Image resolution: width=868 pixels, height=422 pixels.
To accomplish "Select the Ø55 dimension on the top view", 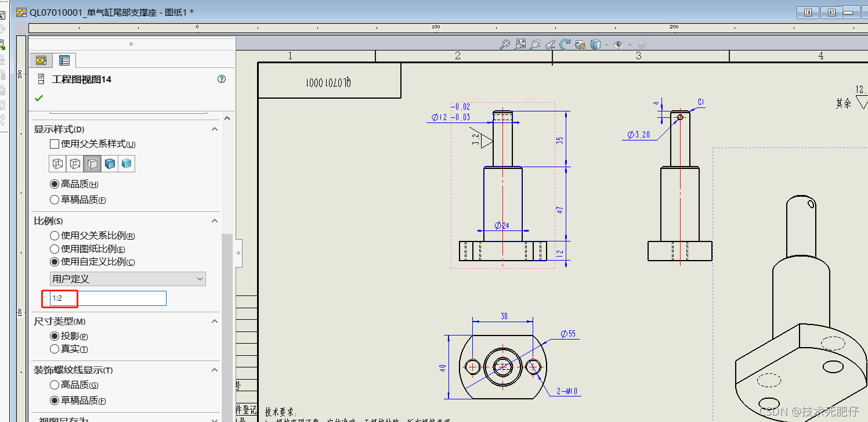I will 567,334.
